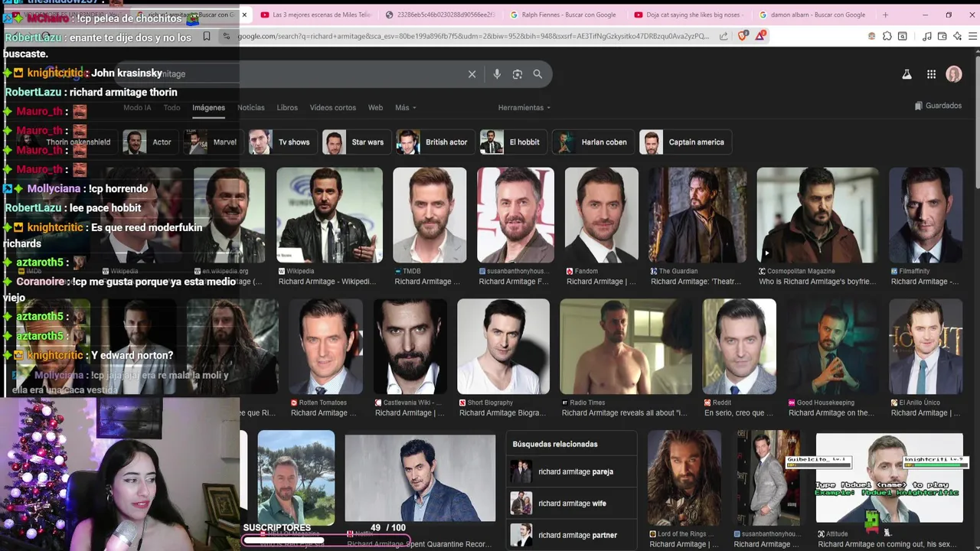Select the Noticias search tab
980x551 pixels.
coord(251,108)
